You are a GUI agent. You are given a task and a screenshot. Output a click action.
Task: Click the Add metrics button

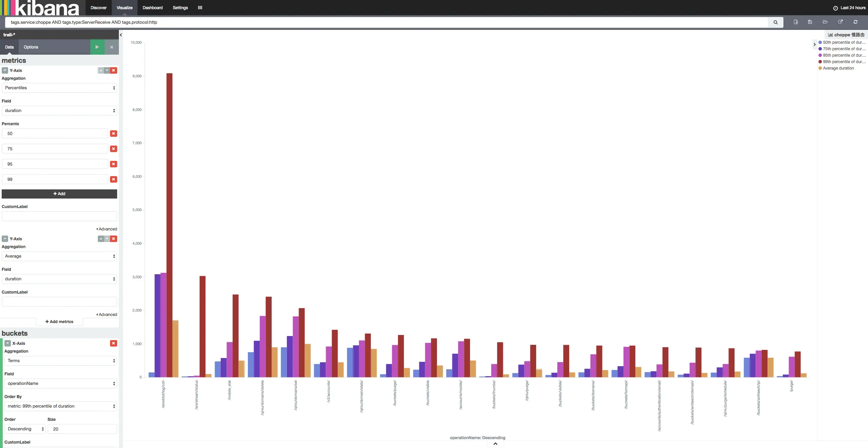click(59, 322)
